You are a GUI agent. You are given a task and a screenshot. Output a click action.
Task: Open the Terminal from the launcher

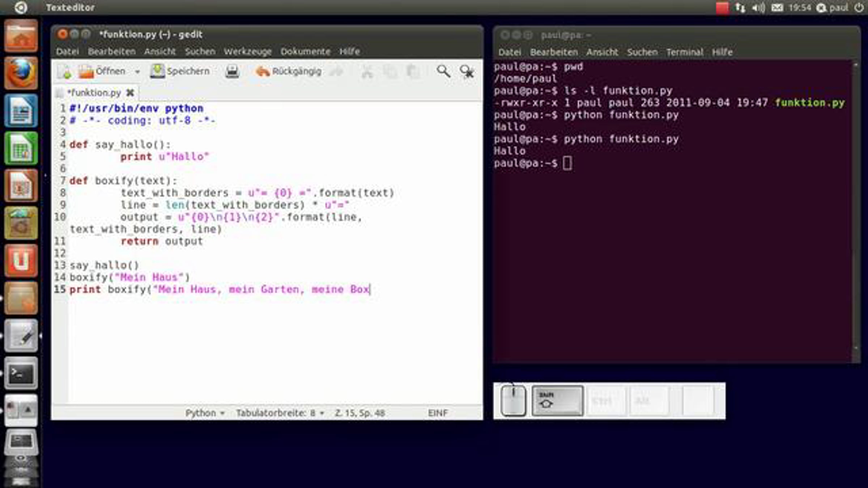[21, 373]
